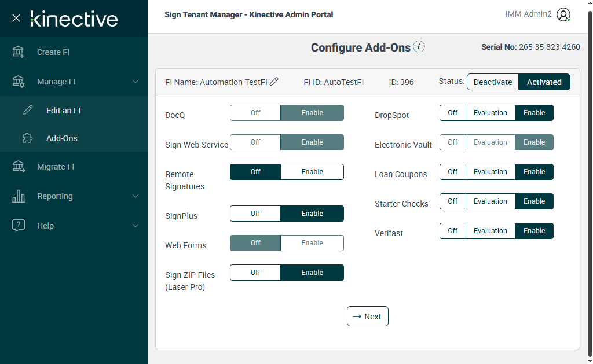Viewport: 593px width, 364px height.
Task: Enable Starter Checks
Action: coord(534,201)
